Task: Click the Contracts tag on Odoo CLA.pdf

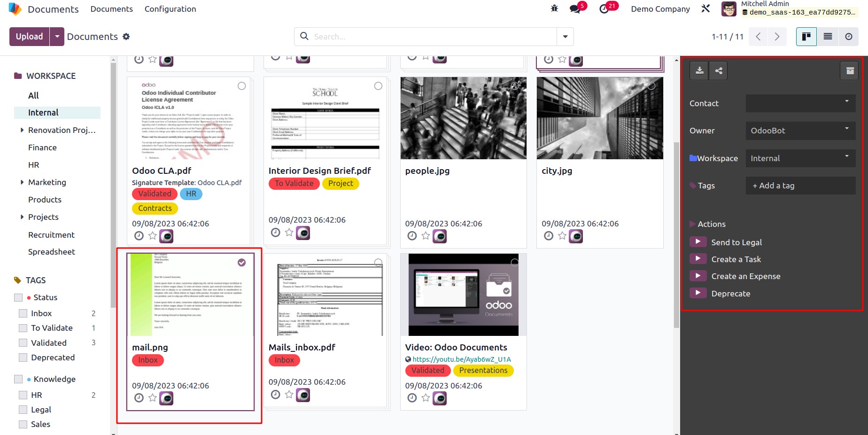Action: pyautogui.click(x=155, y=208)
